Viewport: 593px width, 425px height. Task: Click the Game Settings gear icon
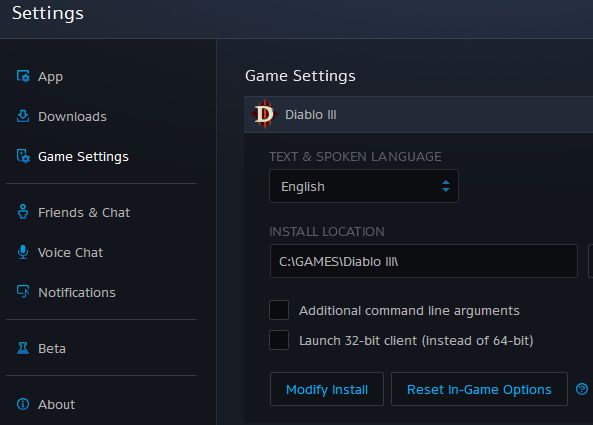pos(23,156)
